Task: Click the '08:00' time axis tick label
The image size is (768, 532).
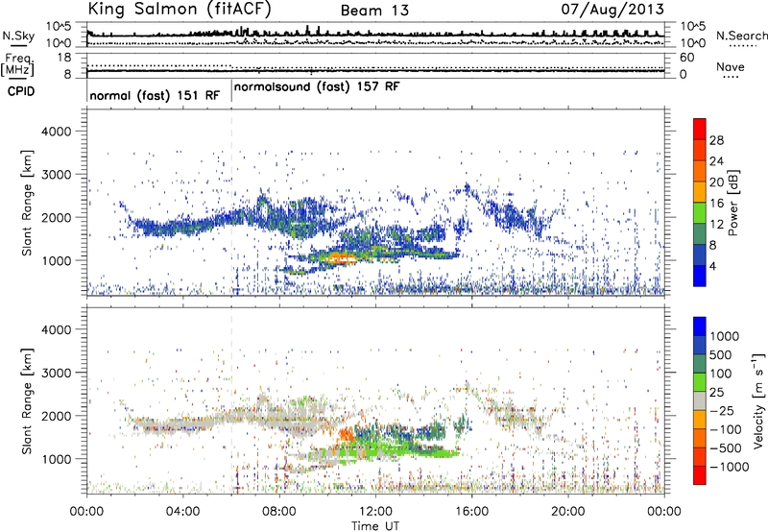Action: coord(279,512)
